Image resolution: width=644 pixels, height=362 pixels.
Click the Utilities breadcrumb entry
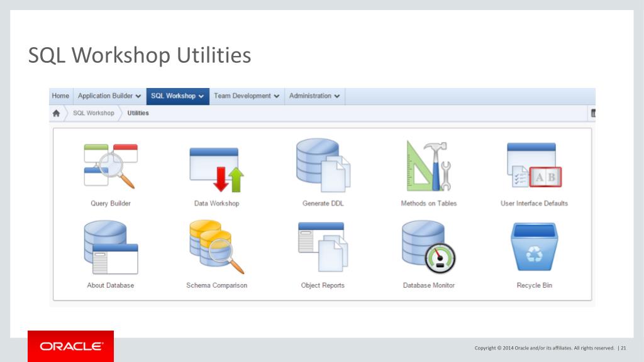(138, 113)
